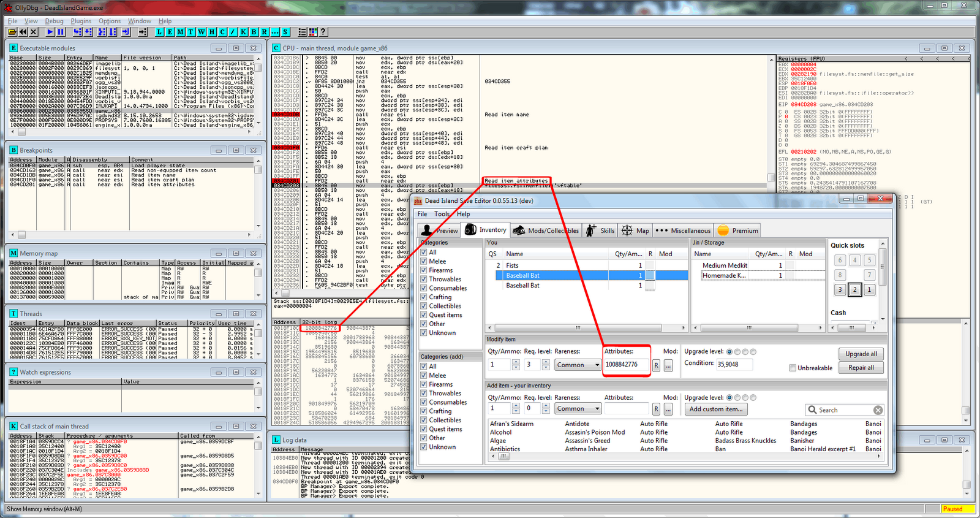Screen dimensions: 980x518
Task: Uncheck the Firearms category checkbox
Action: 424,270
